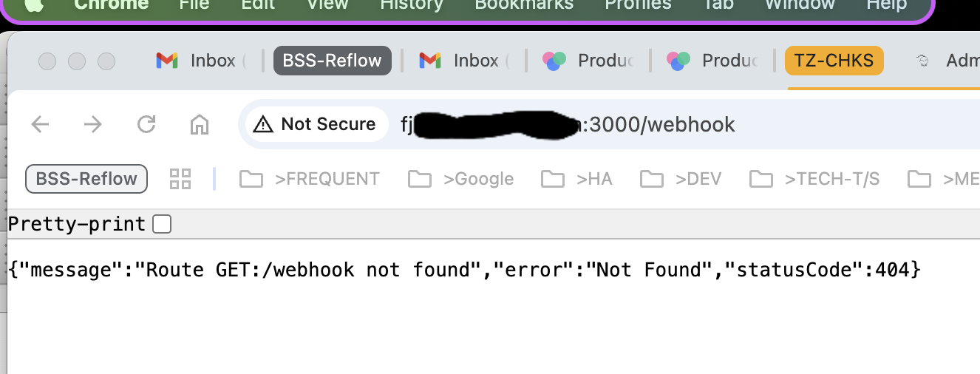Expand the >DEV bookmarks folder
The image size is (980, 374).
681,179
